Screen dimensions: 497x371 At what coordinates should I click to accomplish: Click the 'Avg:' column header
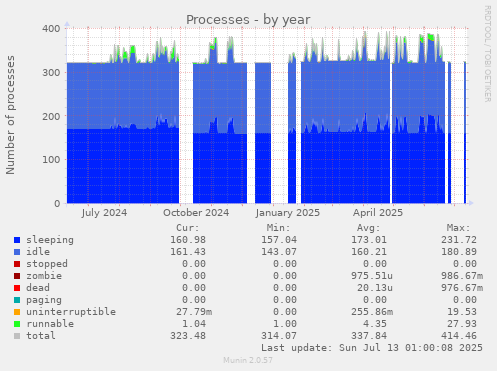click(x=368, y=228)
